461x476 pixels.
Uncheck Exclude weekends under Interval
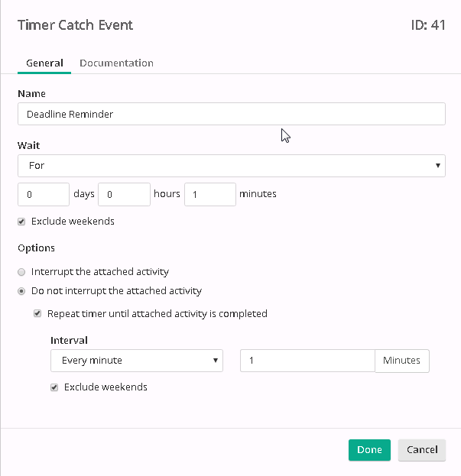54,387
